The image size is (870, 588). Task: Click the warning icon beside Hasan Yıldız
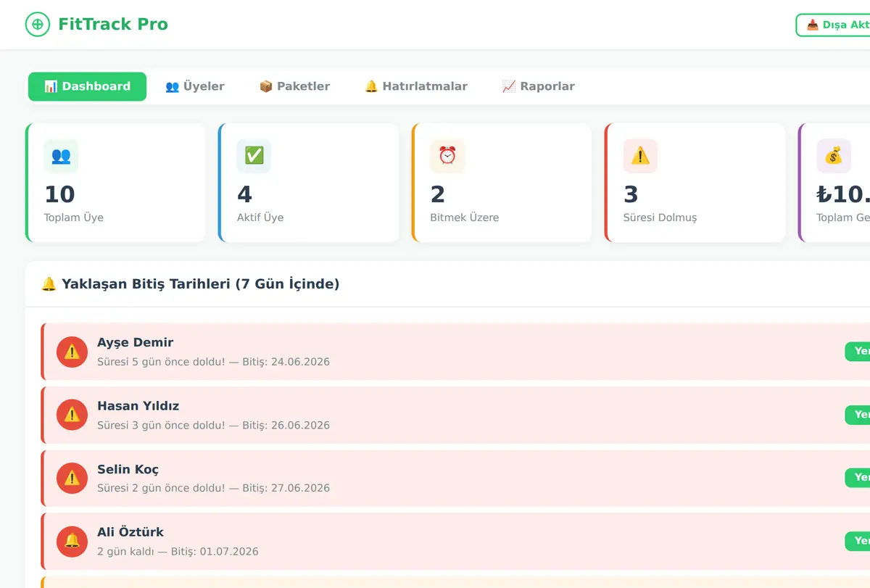(72, 415)
